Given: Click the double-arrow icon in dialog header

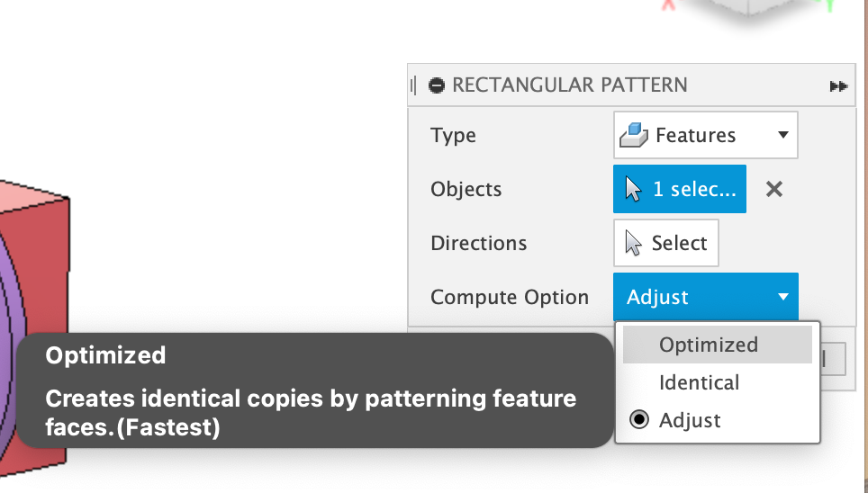Looking at the screenshot, I should tap(838, 86).
